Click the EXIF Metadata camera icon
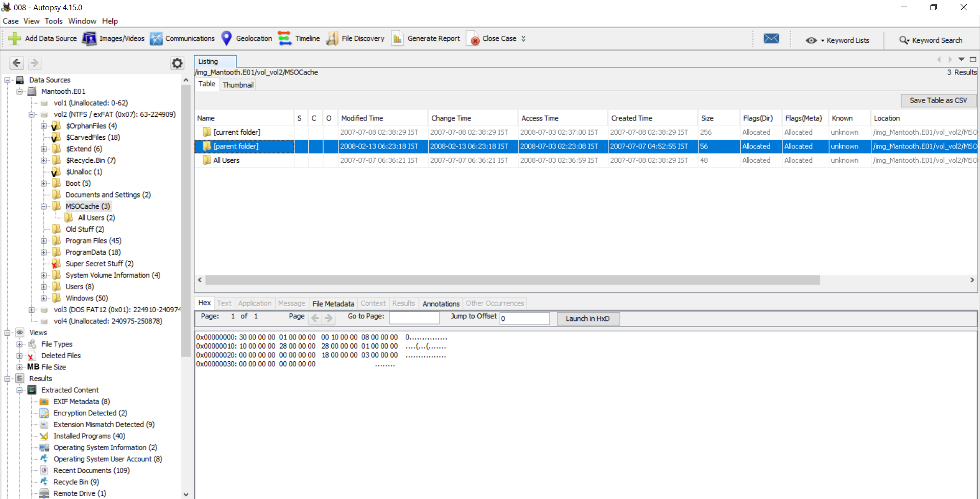Viewport: 980px width, 499px height. click(x=44, y=402)
